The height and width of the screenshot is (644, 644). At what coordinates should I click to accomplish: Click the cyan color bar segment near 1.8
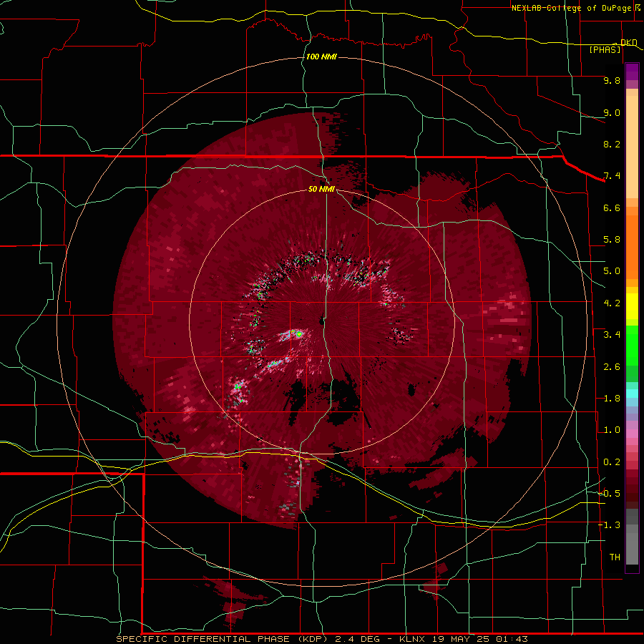[x=632, y=394]
